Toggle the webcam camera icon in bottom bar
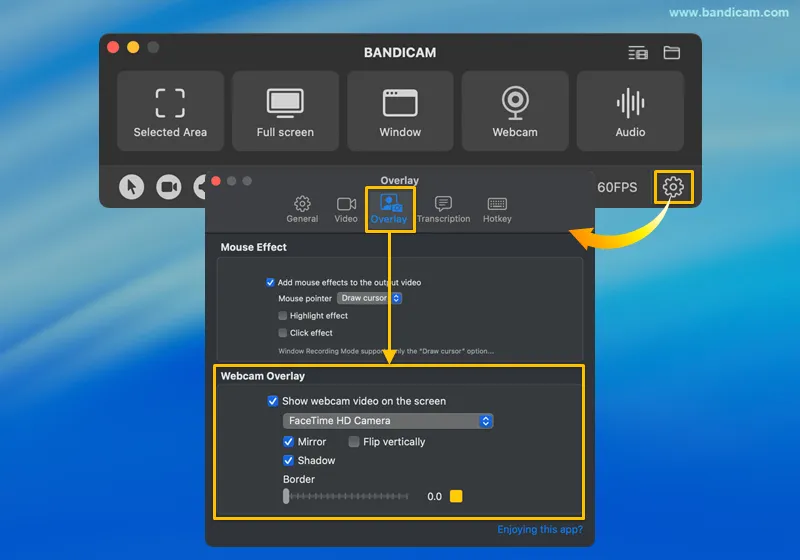This screenshot has width=800, height=560. (x=168, y=187)
